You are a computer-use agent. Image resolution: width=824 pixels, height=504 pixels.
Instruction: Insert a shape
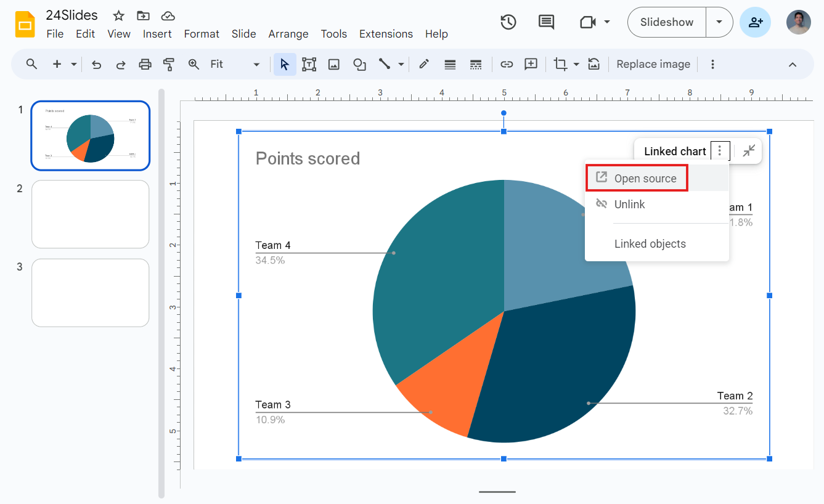click(x=359, y=64)
